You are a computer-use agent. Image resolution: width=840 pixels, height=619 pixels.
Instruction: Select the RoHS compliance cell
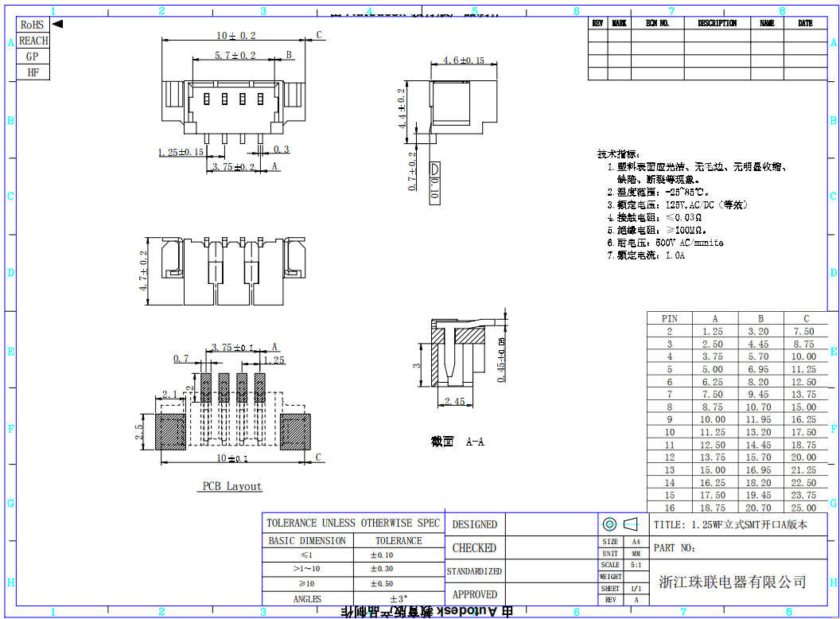pyautogui.click(x=33, y=25)
